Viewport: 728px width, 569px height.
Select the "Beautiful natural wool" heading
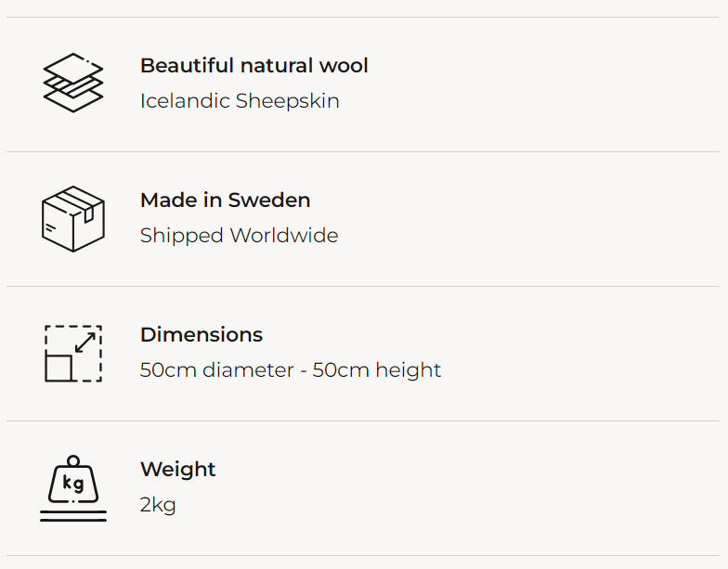[x=253, y=66]
